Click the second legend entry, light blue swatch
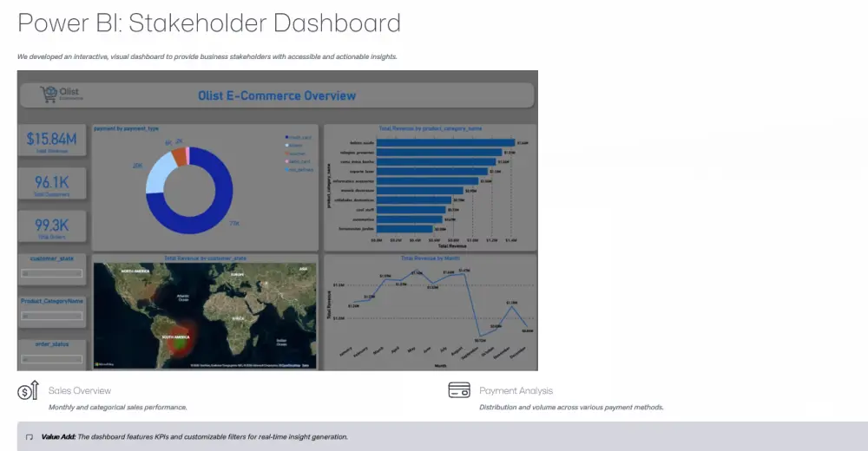This screenshot has height=451, width=868. tap(294, 146)
